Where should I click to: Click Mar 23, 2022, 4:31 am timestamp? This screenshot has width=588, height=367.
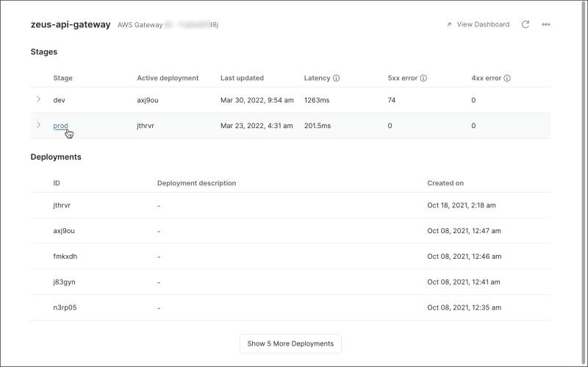pyautogui.click(x=257, y=126)
